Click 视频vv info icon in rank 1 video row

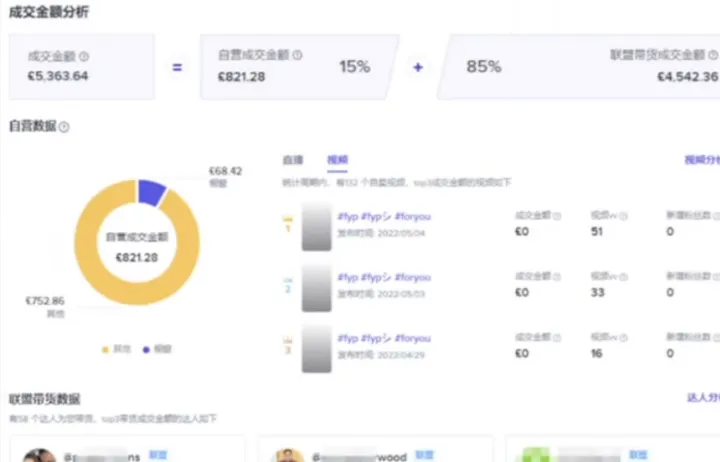pyautogui.click(x=624, y=216)
